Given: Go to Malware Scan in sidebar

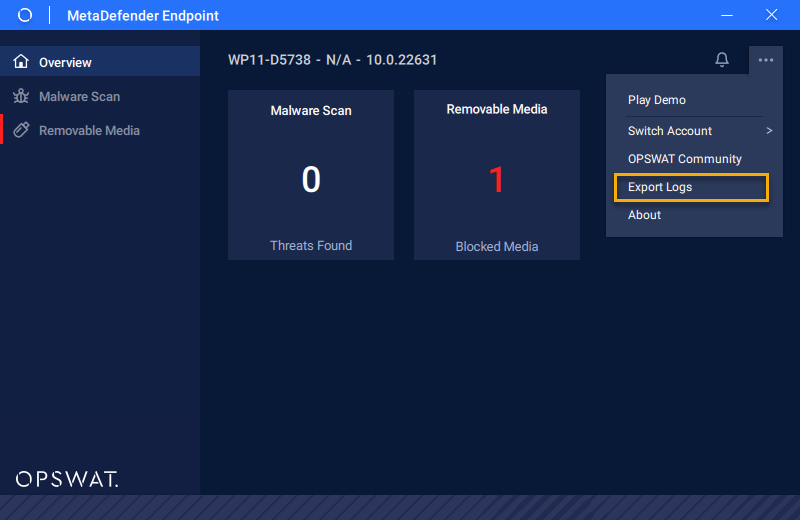Looking at the screenshot, I should 100,96.
